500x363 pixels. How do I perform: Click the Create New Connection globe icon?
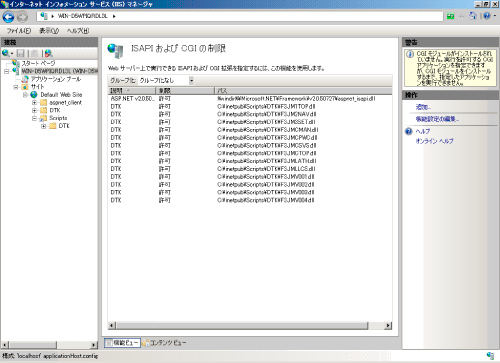pos(6,53)
